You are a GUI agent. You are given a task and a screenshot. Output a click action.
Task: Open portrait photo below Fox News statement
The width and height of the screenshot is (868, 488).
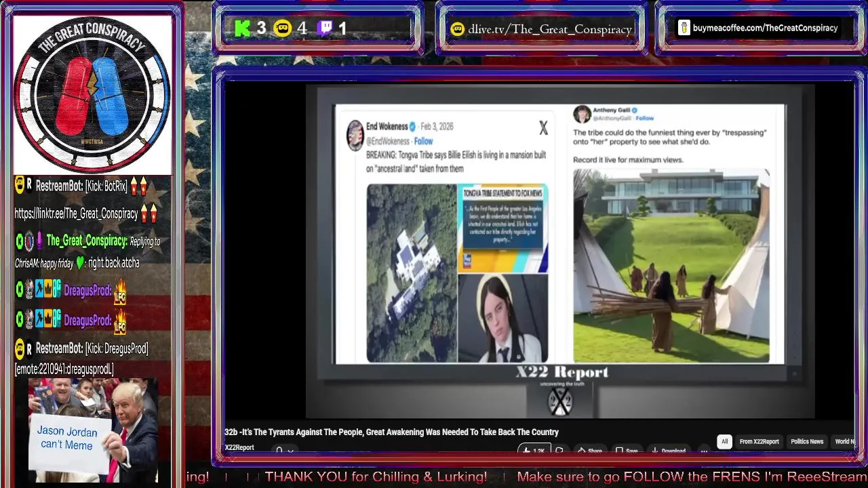[502, 319]
